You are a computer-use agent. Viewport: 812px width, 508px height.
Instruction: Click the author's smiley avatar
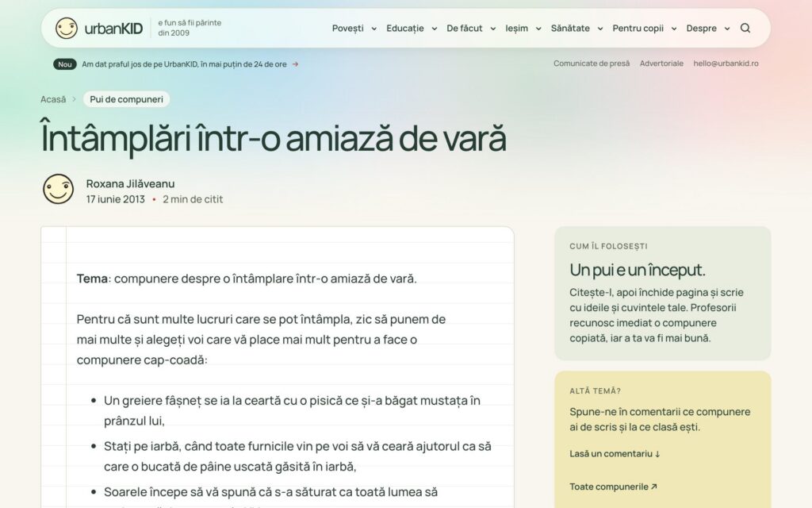pos(58,189)
